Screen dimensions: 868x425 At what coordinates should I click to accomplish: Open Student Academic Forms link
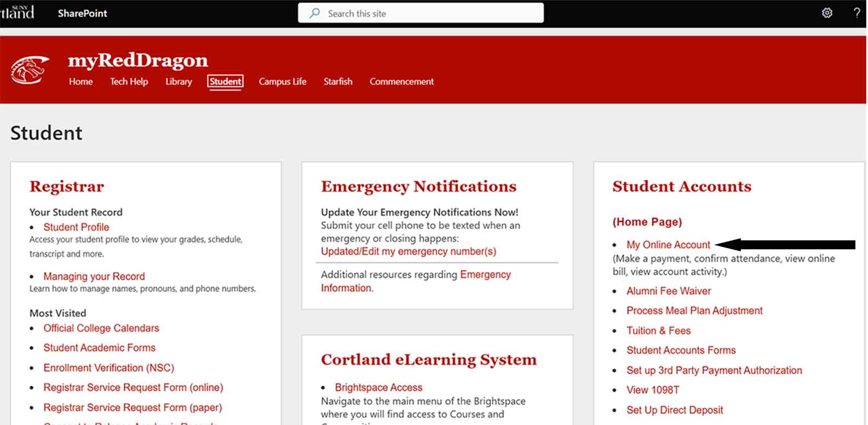(x=99, y=348)
